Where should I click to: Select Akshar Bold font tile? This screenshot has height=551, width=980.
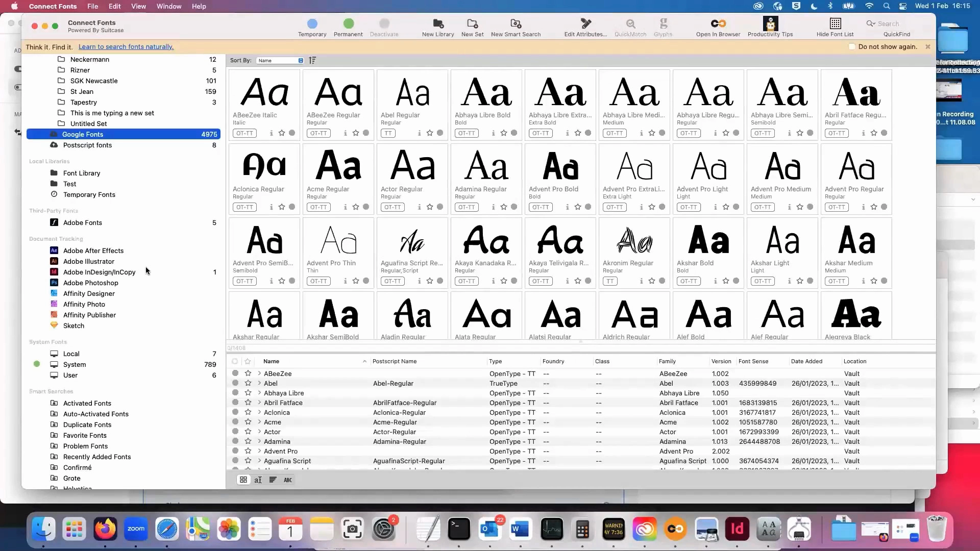[x=708, y=253]
